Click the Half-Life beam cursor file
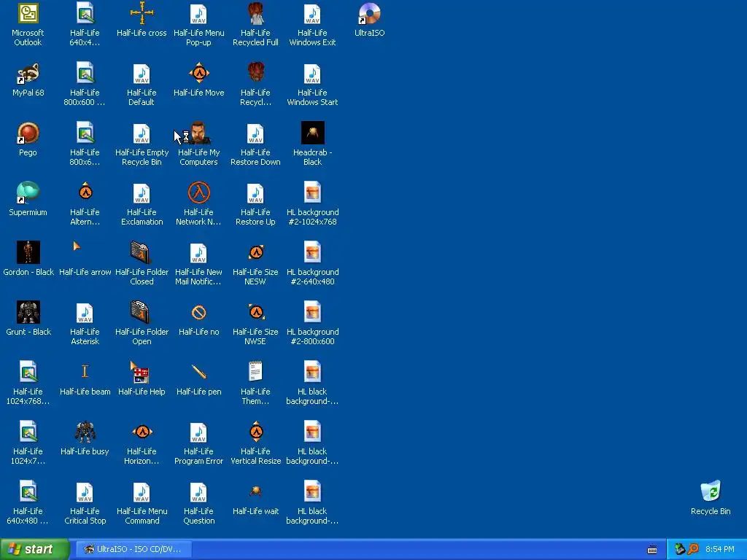 point(85,378)
